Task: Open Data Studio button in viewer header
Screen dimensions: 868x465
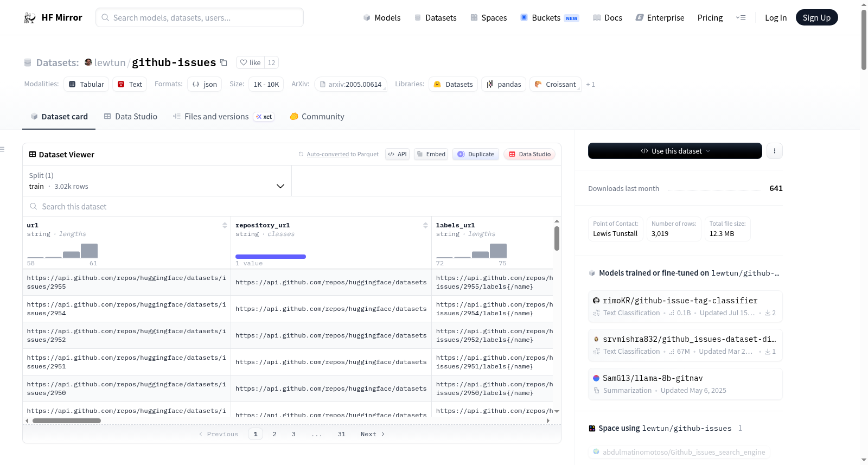Action: (x=529, y=154)
